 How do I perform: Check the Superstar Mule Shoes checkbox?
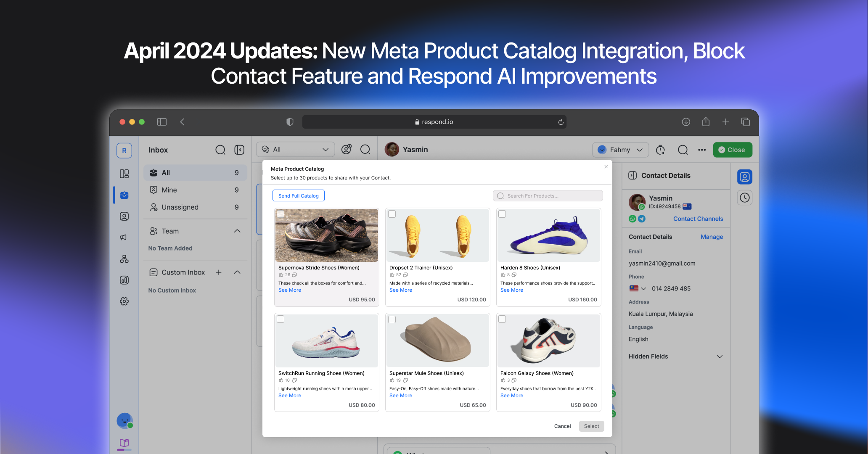point(392,319)
